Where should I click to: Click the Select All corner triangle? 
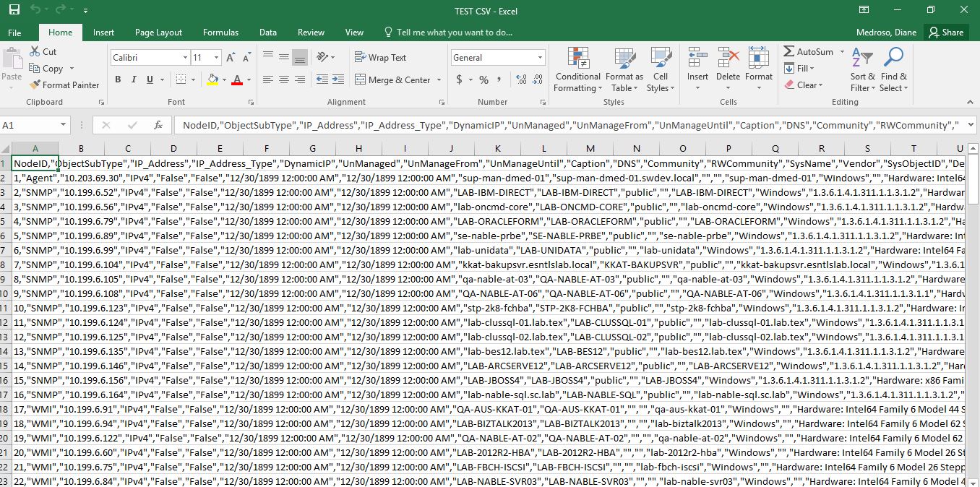(x=6, y=148)
